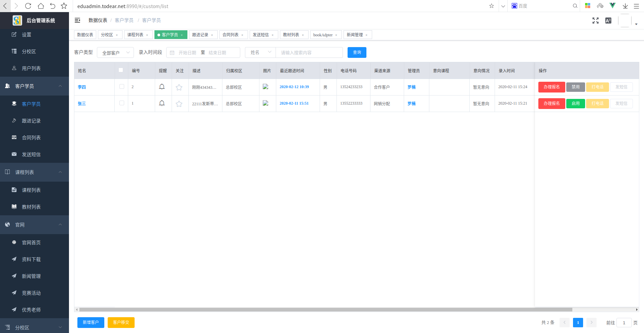Image resolution: width=644 pixels, height=333 pixels.
Task: Click reminder bell for 李四
Action: point(162,87)
